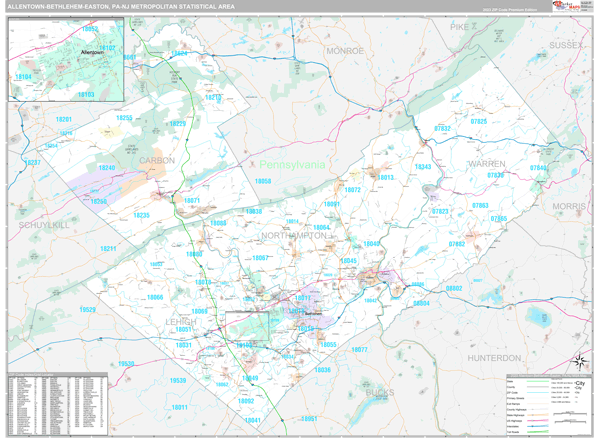Click the LEHIGH county label
This screenshot has height=438, width=600.
click(181, 322)
